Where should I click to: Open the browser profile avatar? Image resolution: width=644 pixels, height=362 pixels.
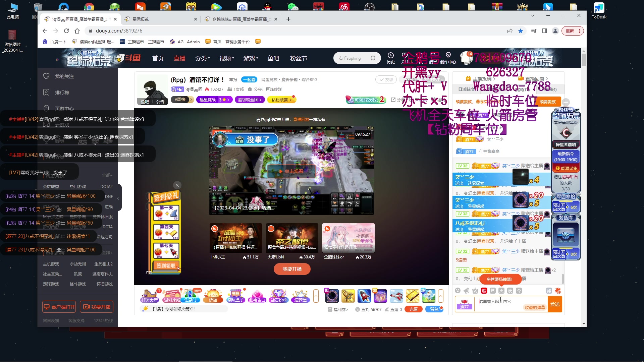(555, 31)
